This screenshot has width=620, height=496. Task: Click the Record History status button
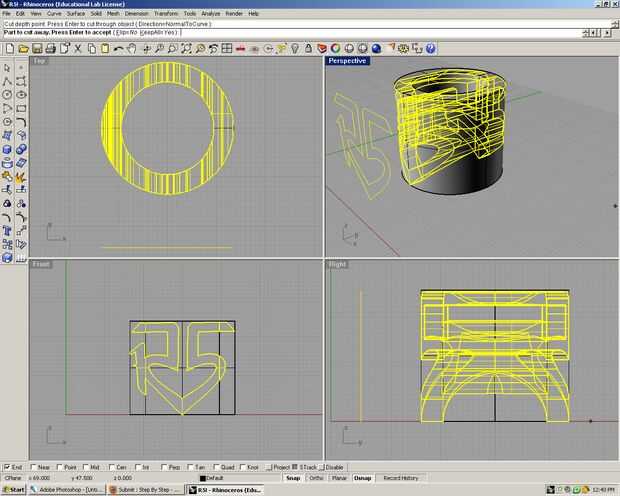pos(401,478)
